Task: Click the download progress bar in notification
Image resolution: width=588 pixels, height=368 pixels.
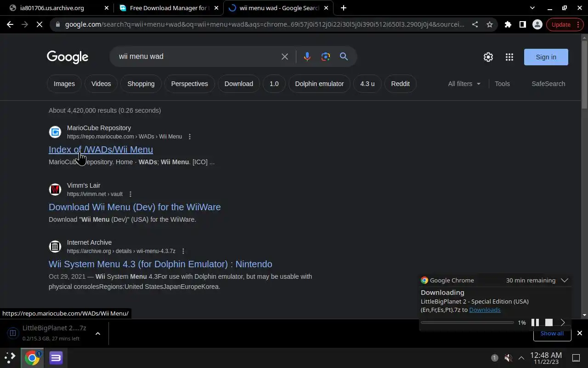Action: (467, 322)
